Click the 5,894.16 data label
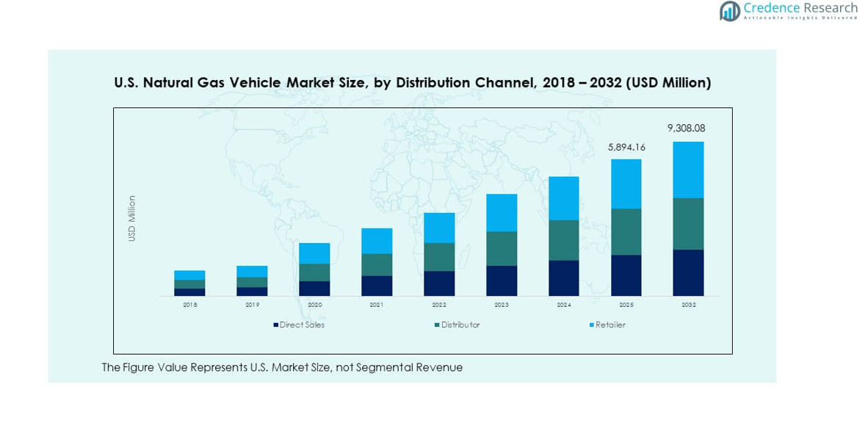The width and height of the screenshot is (868, 431). click(626, 148)
